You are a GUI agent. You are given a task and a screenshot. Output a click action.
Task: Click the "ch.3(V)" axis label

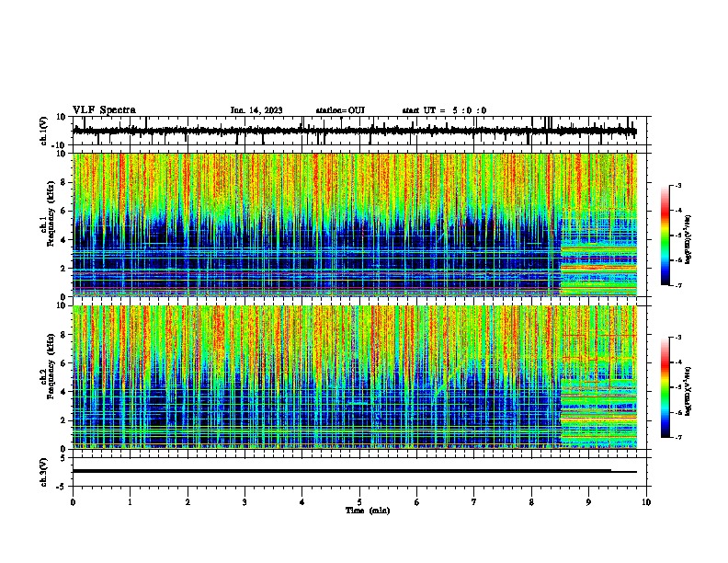[x=44, y=472]
